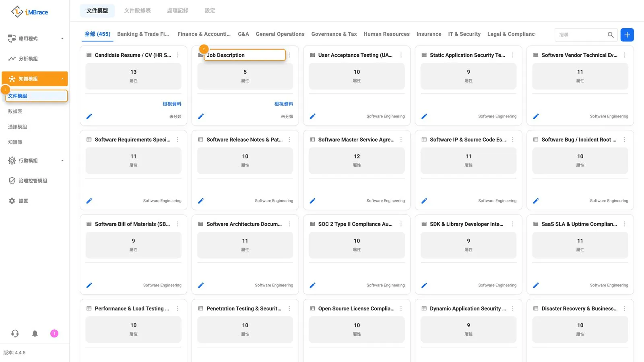Edit the Software Master Service Agreement card
This screenshot has width=644, height=362.
tap(313, 201)
